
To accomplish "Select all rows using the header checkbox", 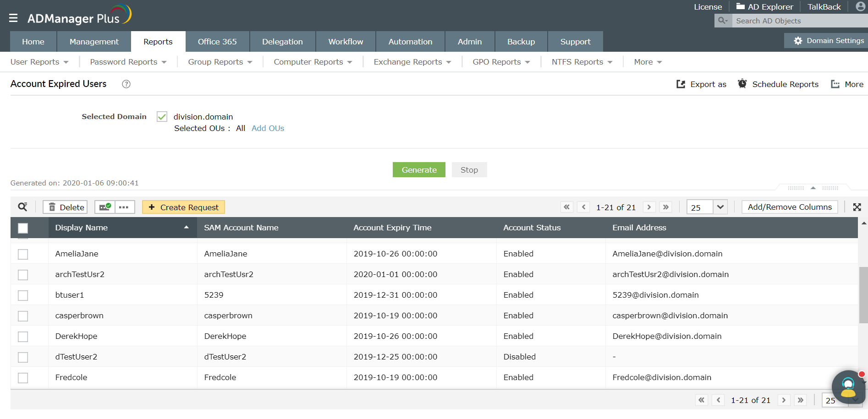I will pyautogui.click(x=22, y=228).
